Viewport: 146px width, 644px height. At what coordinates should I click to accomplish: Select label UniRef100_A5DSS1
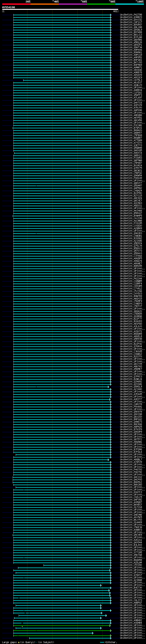(x=131, y=206)
